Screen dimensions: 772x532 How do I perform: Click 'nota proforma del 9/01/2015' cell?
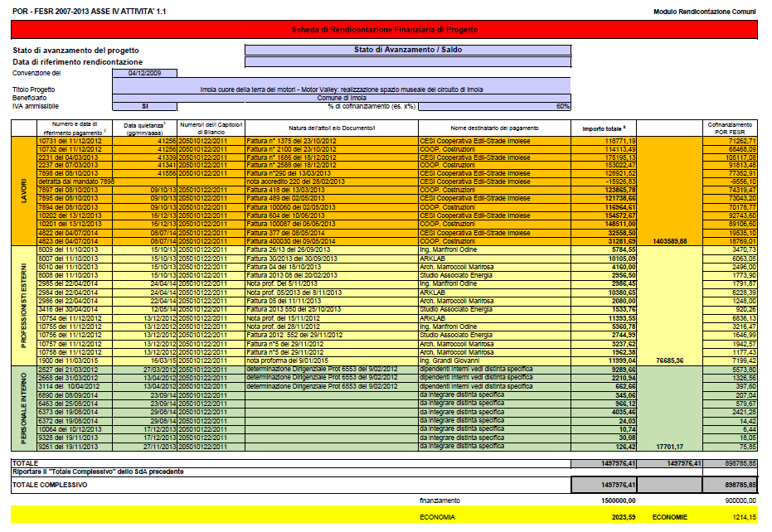click(332, 360)
